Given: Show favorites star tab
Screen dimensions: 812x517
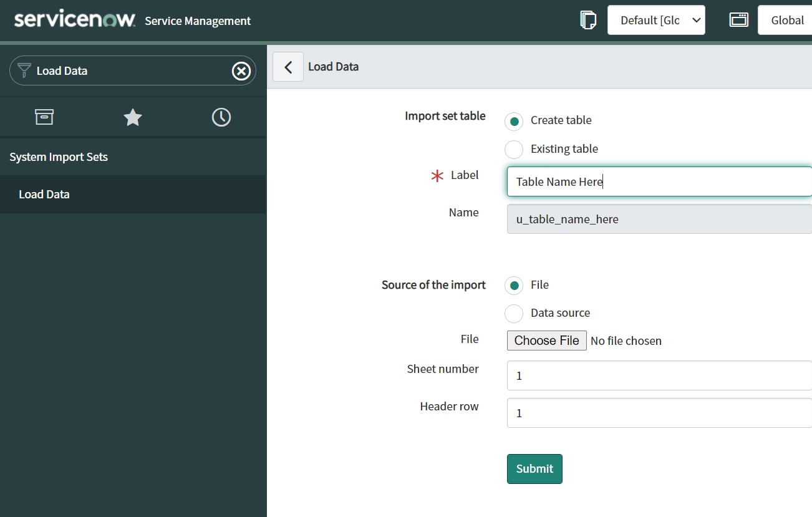Looking at the screenshot, I should tap(133, 117).
